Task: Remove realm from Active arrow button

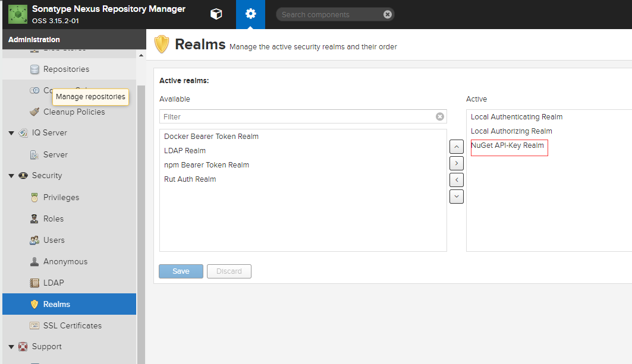Action: tap(456, 179)
